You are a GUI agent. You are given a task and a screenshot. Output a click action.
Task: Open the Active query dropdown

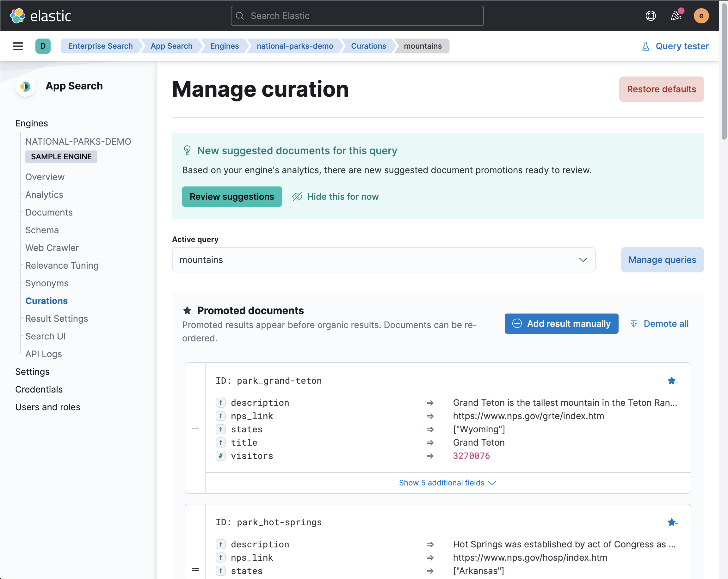point(384,260)
